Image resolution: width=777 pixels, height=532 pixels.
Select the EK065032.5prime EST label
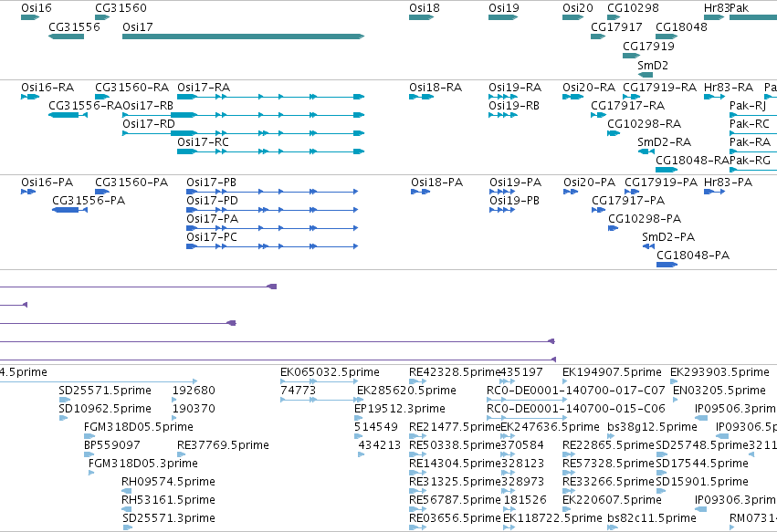[x=330, y=372]
